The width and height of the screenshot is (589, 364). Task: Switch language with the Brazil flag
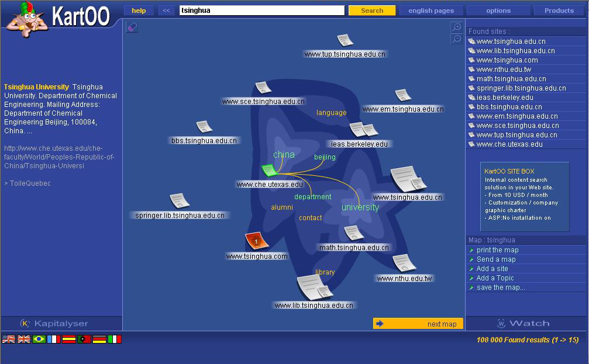coord(39,339)
